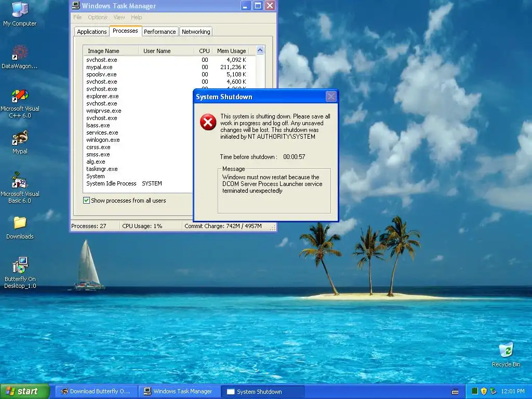Click the disabled close button of System Shutdown
This screenshot has width=532, height=399.
click(331, 97)
